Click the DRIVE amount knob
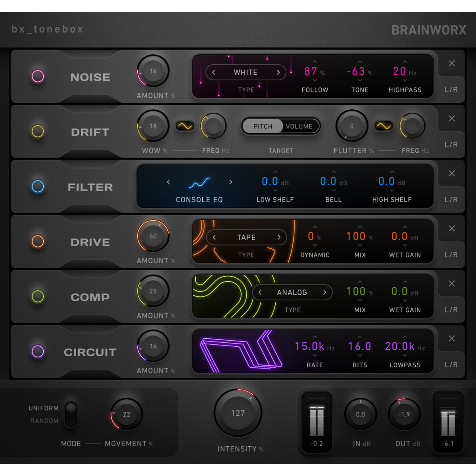 pos(153,236)
